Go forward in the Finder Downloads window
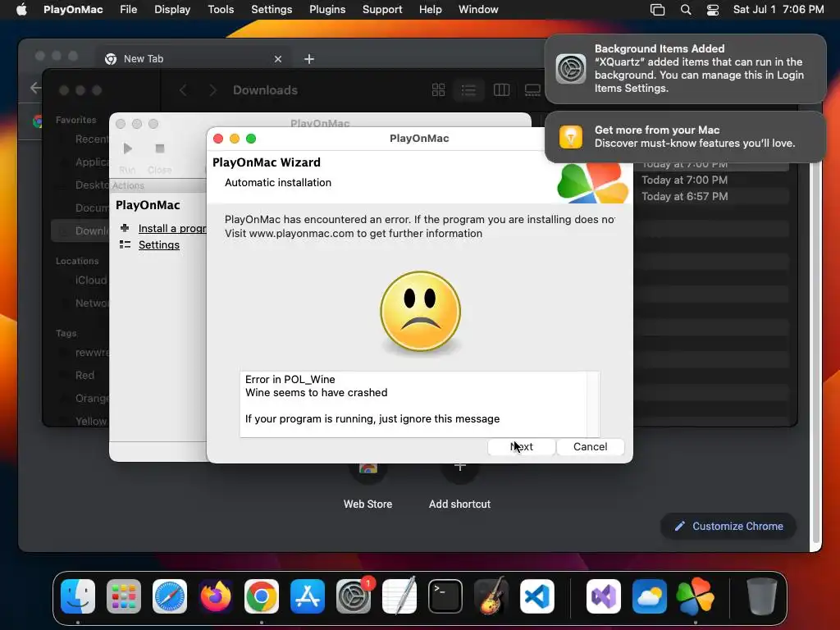Viewport: 840px width, 630px height. pyautogui.click(x=212, y=90)
